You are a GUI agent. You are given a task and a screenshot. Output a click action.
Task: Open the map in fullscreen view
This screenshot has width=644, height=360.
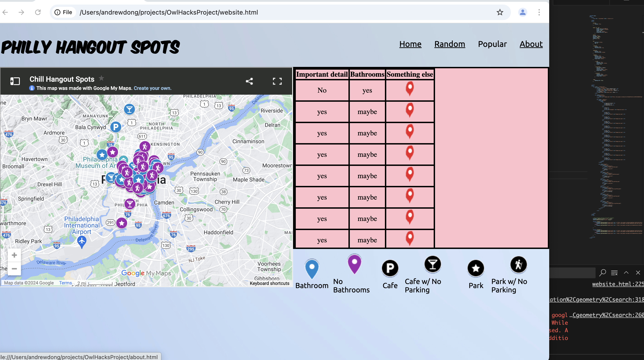[x=277, y=81]
